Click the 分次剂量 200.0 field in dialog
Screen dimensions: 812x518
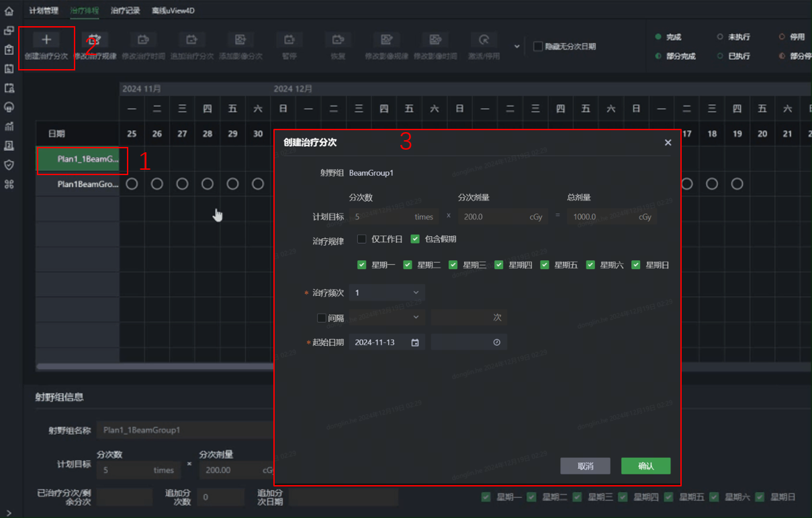502,217
